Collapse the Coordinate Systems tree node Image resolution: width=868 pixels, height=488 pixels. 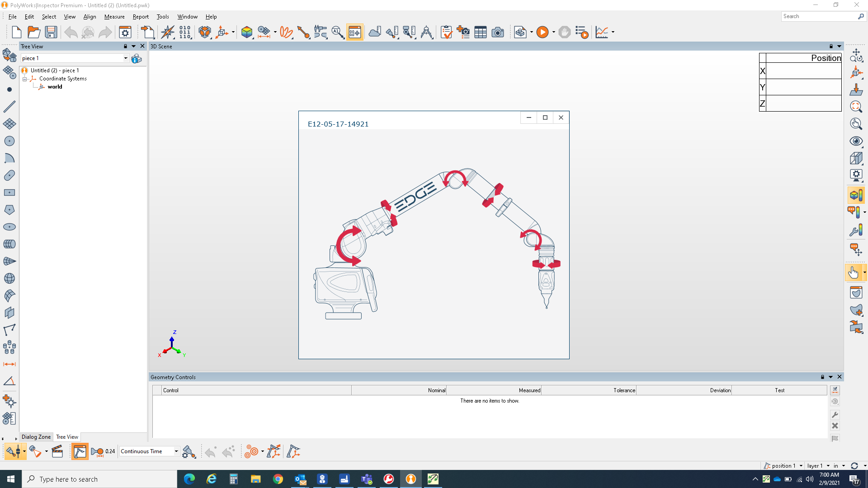click(x=25, y=79)
